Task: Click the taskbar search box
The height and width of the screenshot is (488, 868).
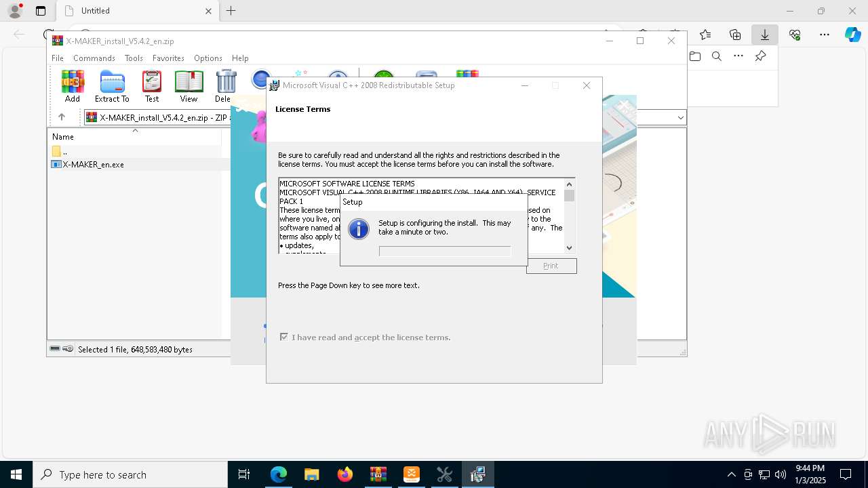Action: click(x=130, y=474)
